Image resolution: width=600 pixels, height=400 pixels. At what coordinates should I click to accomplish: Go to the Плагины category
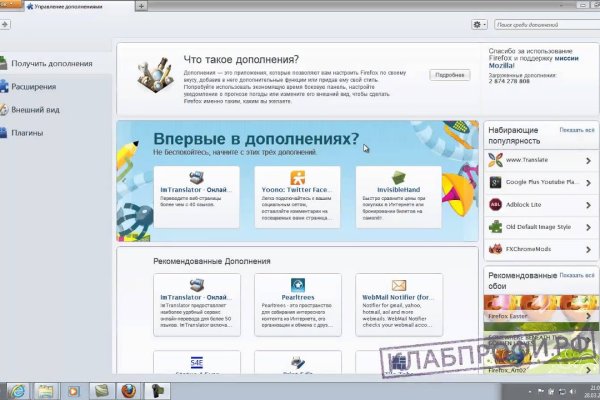(x=27, y=133)
